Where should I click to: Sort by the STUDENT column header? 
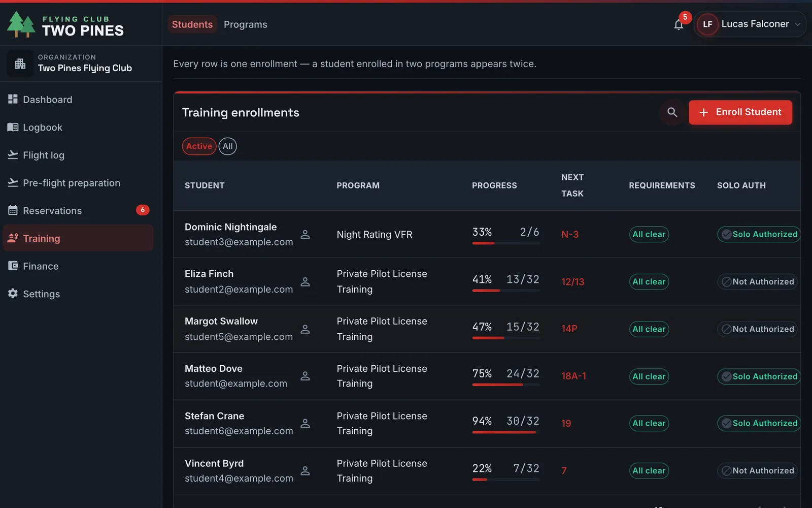[x=205, y=185]
